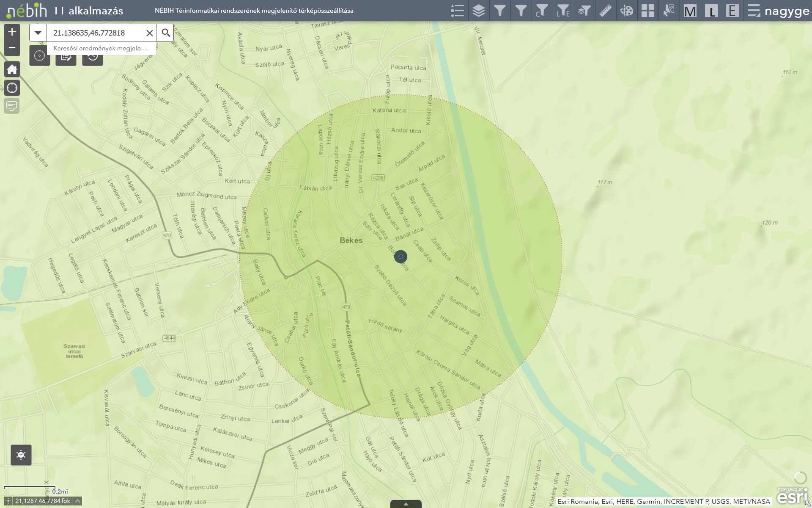Clear the coordinate search text
The height and width of the screenshot is (508, 812).
pyautogui.click(x=149, y=33)
